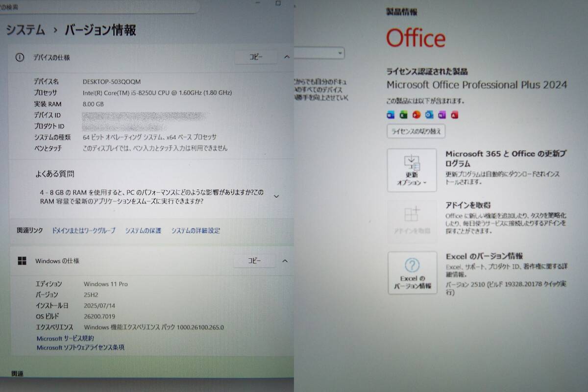Click the Word icon in Office product list
Viewport: 588px width, 392px height.
(391, 115)
